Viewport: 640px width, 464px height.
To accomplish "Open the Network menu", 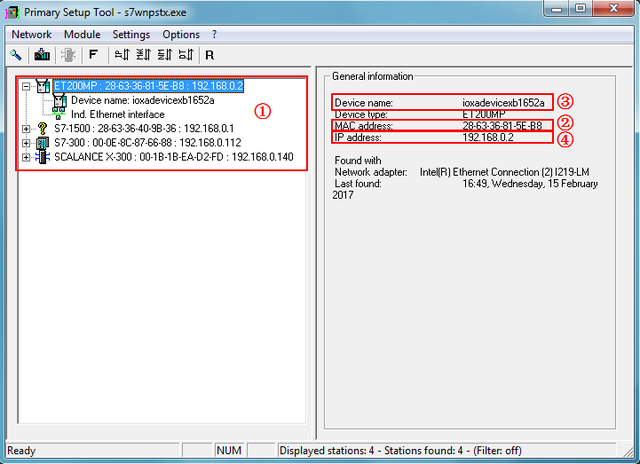I will coord(31,35).
